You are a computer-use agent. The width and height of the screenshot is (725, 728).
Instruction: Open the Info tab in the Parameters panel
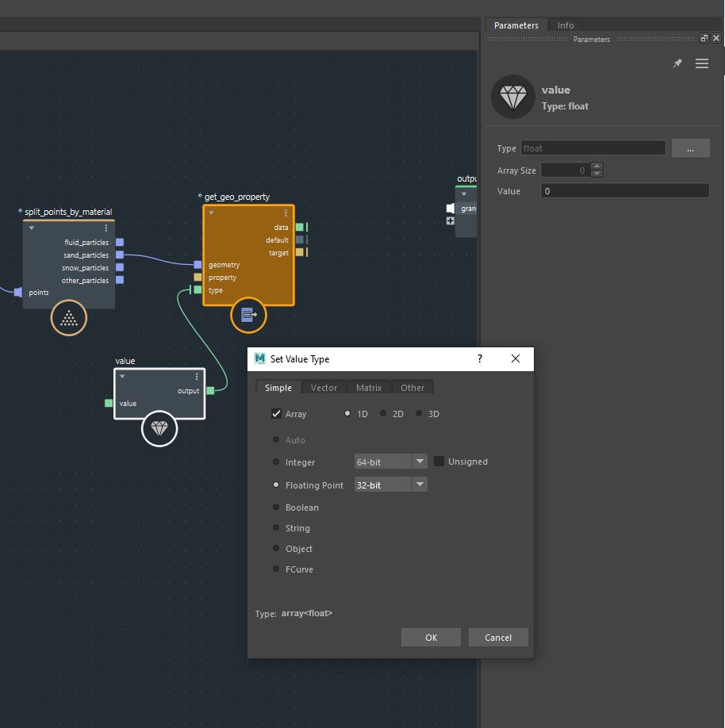[x=565, y=25]
